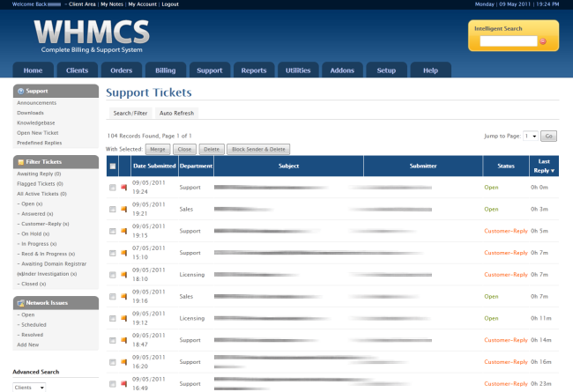Open the Reports menu tab

coord(254,70)
